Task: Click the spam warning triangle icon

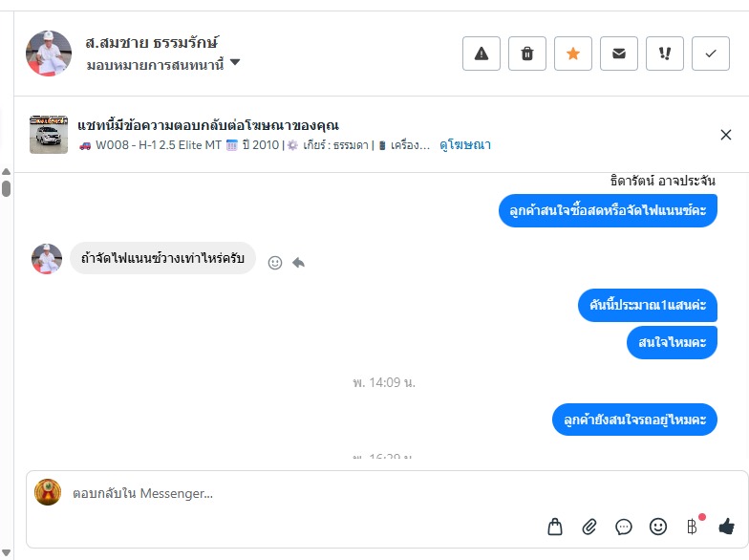Action: click(x=481, y=54)
